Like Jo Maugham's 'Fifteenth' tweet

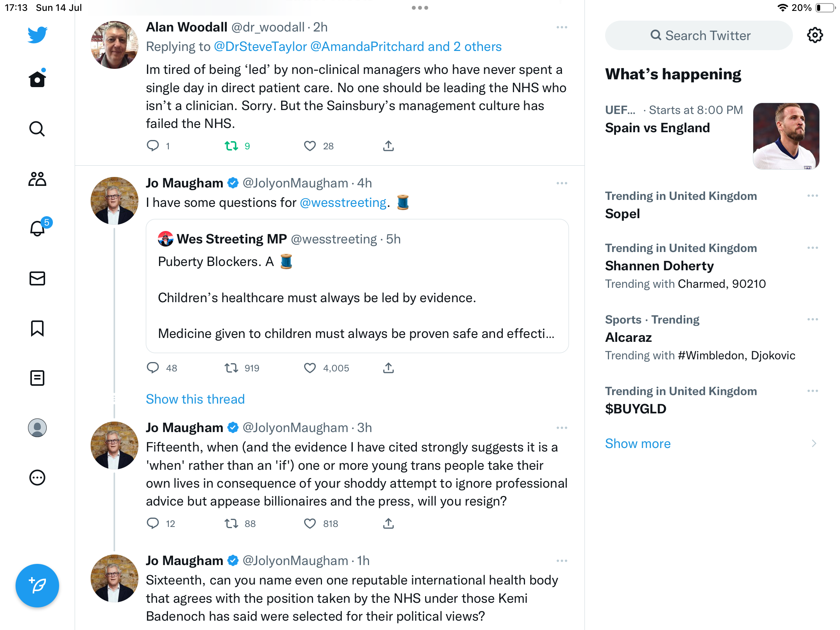pos(310,524)
